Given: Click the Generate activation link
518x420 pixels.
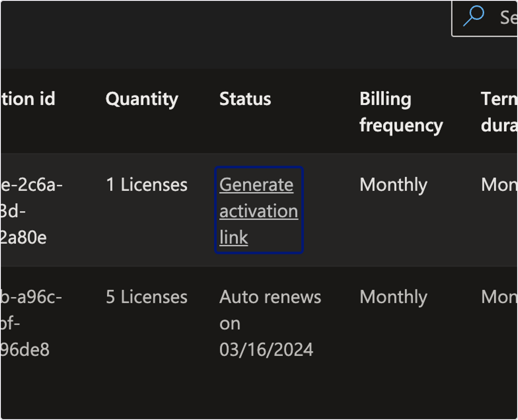Looking at the screenshot, I should coord(259,211).
